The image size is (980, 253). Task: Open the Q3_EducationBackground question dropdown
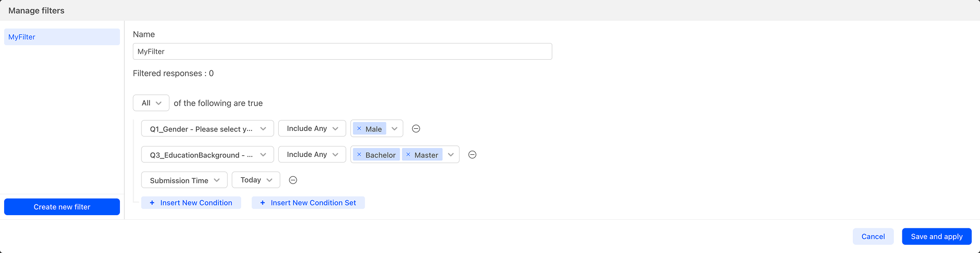(207, 154)
